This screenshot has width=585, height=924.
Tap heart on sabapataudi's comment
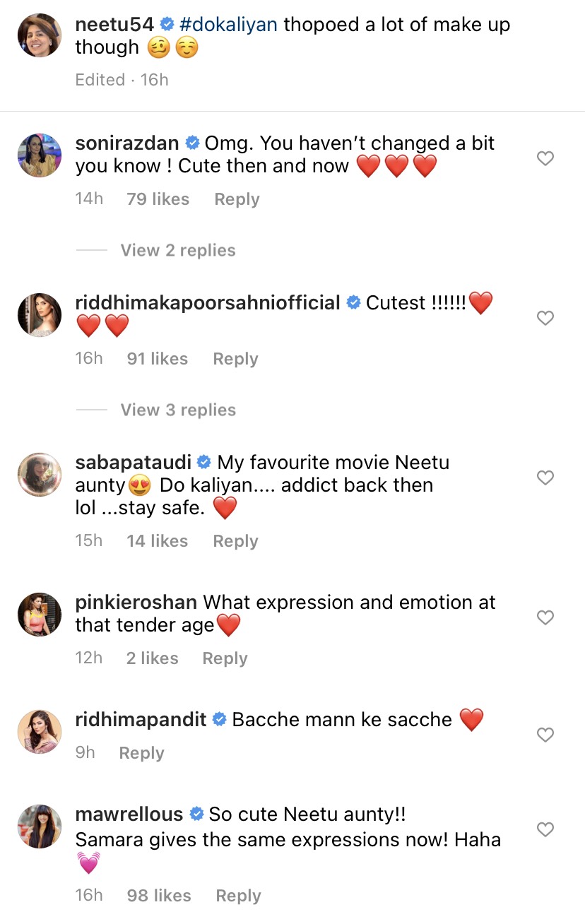[x=545, y=478]
